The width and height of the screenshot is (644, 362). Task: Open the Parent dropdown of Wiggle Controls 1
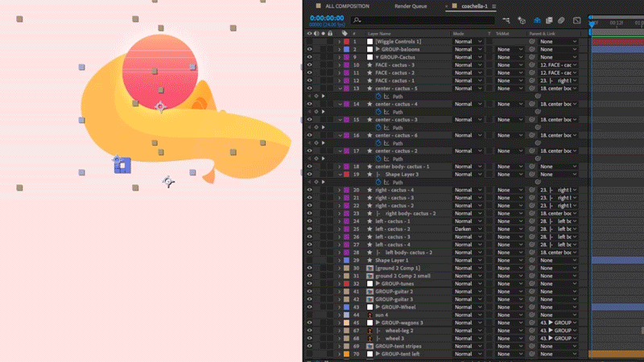pyautogui.click(x=558, y=42)
